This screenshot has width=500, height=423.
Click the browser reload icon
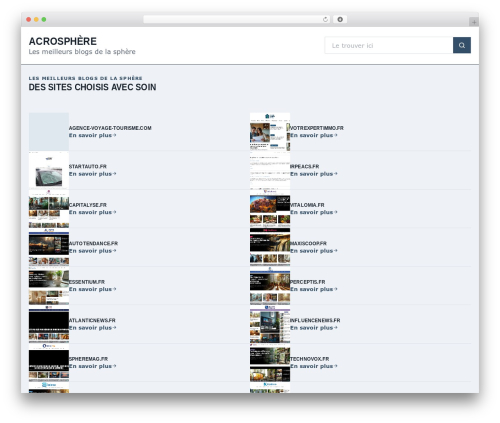tap(325, 19)
